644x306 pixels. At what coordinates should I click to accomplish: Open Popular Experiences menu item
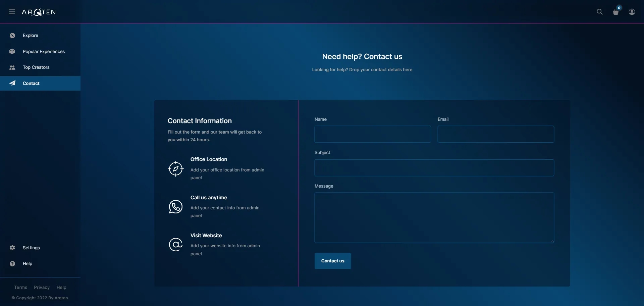[x=40, y=51]
